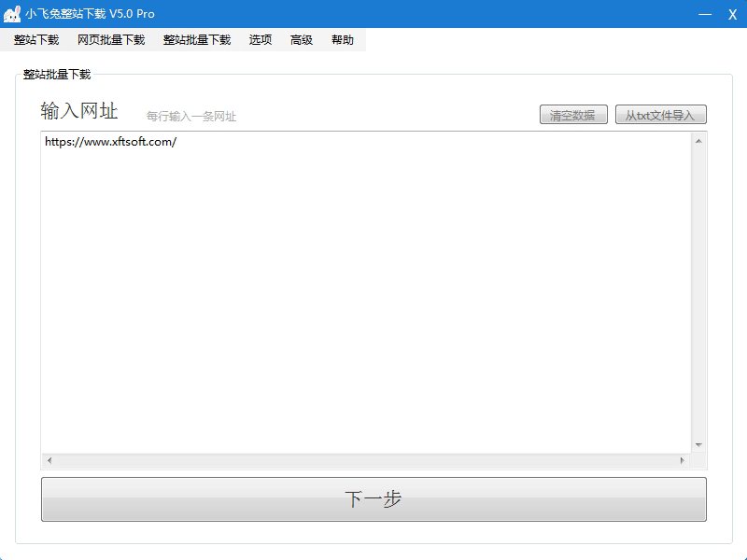Click the scroll up arrow in URL box
The height and width of the screenshot is (560, 747).
coord(698,141)
